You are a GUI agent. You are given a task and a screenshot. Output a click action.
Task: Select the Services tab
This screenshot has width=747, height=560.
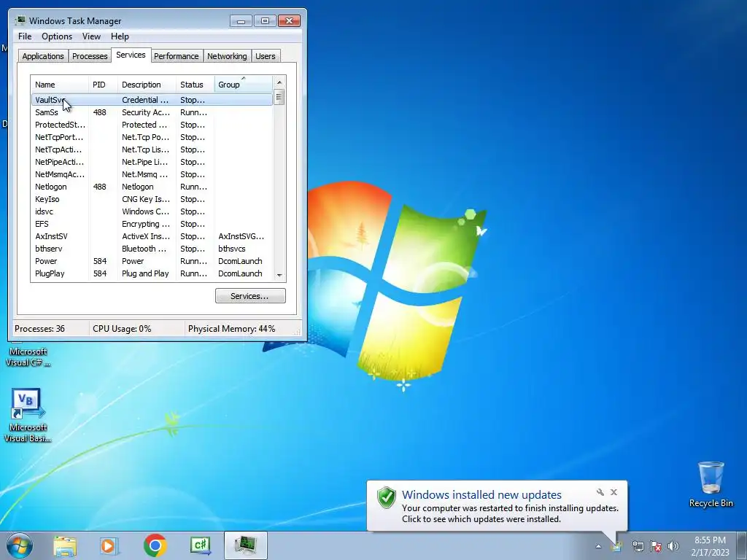[x=131, y=55]
